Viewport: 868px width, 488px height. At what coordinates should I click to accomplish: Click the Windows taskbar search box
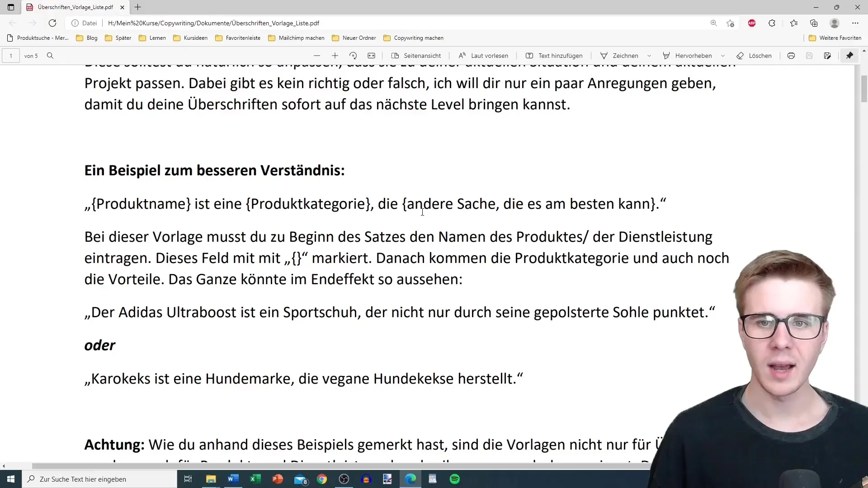click(99, 479)
